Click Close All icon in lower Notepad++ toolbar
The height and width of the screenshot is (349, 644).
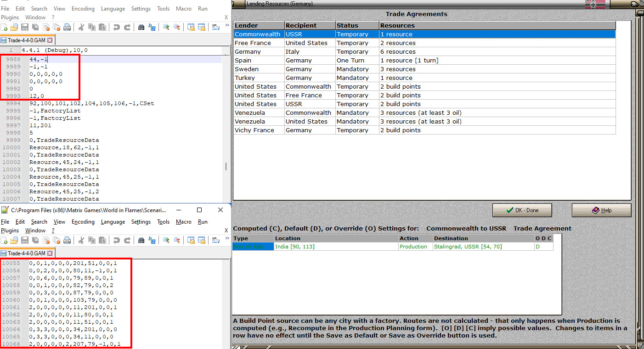56,240
